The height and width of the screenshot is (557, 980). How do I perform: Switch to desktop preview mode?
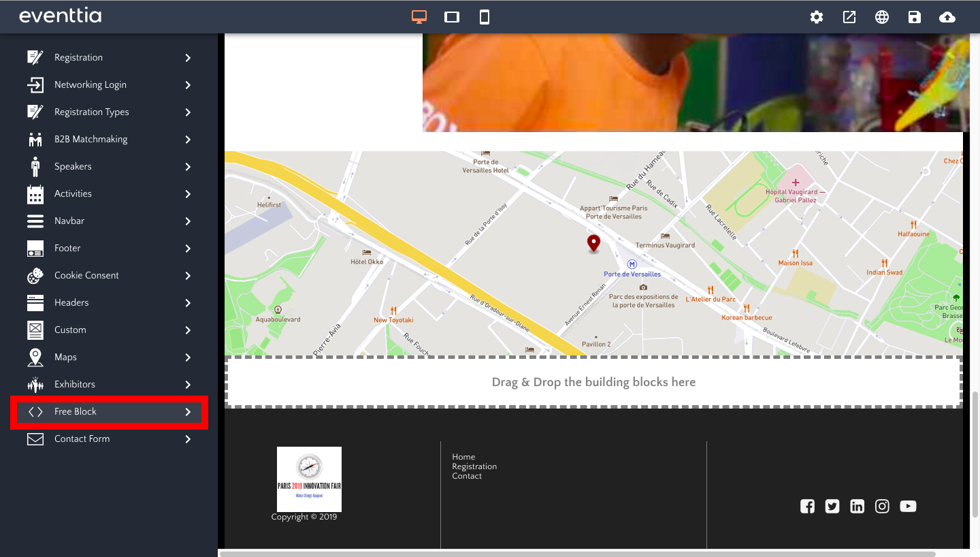(x=419, y=17)
